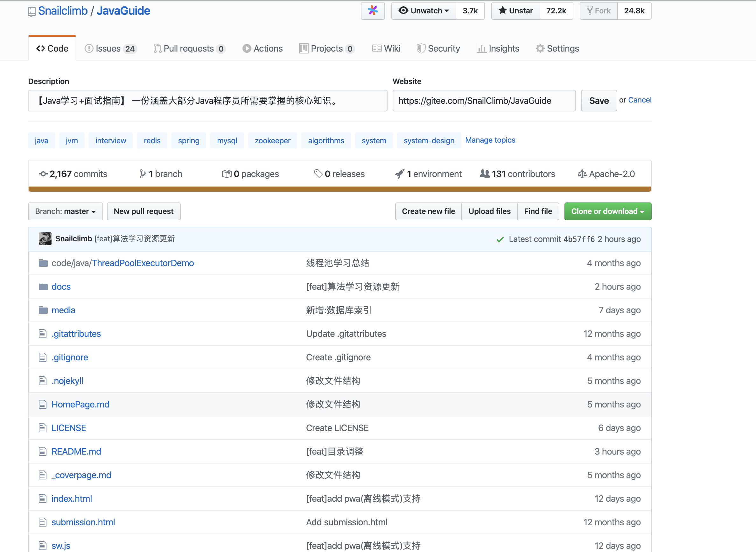
Task: Open the docs folder icon
Action: [43, 287]
